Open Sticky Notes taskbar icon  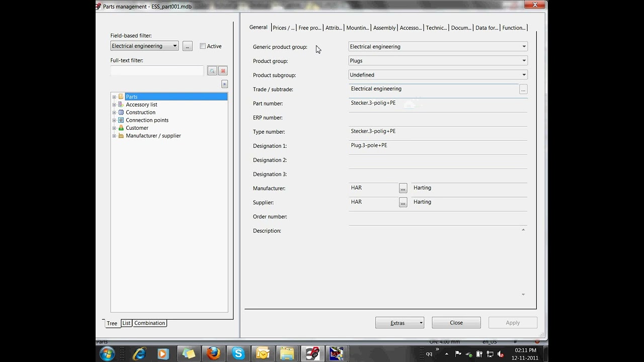point(189,353)
